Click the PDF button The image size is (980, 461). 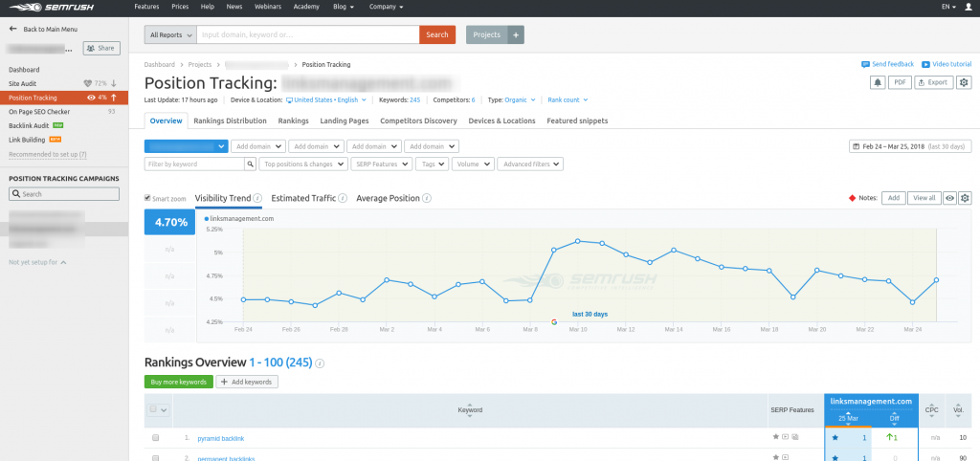click(900, 82)
